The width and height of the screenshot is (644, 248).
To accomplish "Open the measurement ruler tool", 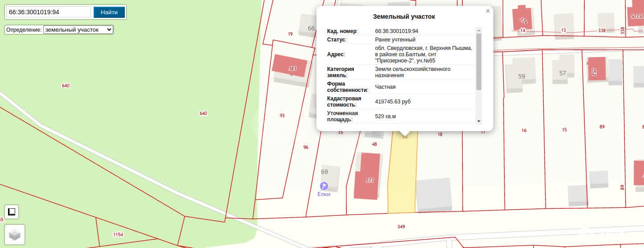I will pos(12,212).
